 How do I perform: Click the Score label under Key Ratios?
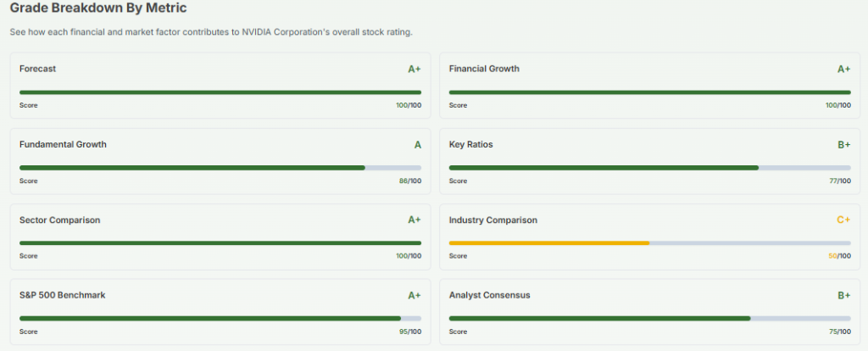pos(458,181)
